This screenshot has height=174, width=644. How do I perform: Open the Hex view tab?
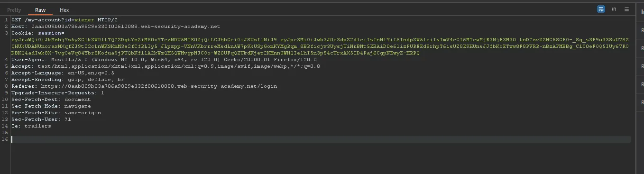64,10
